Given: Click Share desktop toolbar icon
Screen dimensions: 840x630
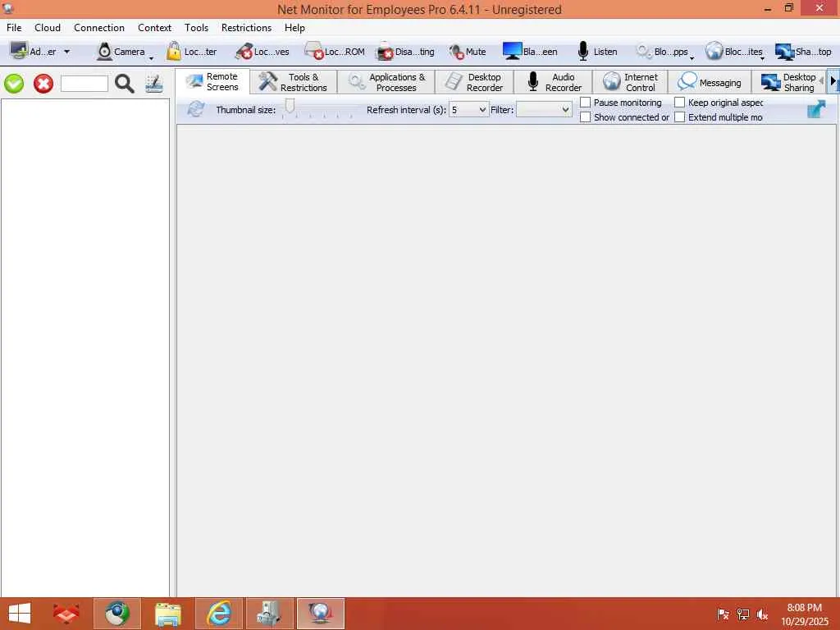Looking at the screenshot, I should coord(785,52).
